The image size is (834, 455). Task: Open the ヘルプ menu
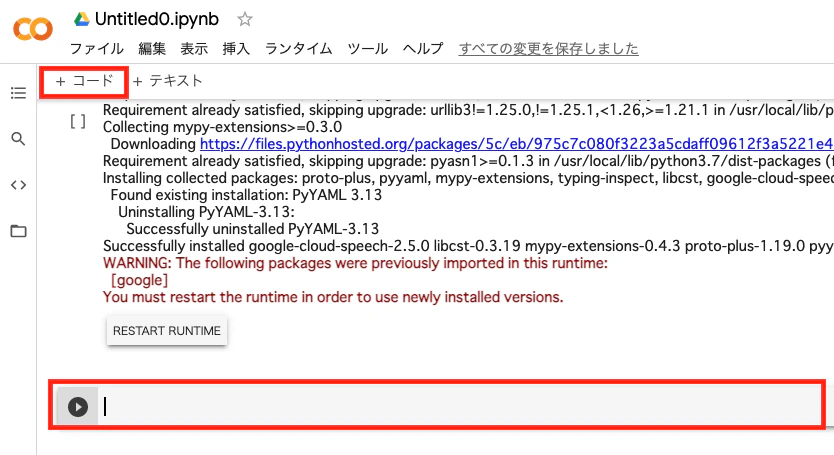coord(423,49)
